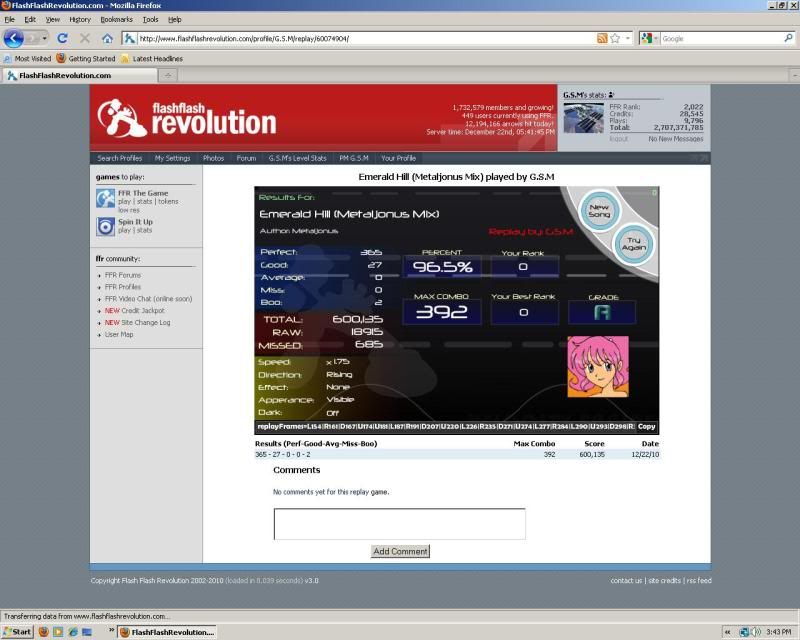This screenshot has width=800, height=640.
Task: Open the site credits footer link
Action: 664,580
